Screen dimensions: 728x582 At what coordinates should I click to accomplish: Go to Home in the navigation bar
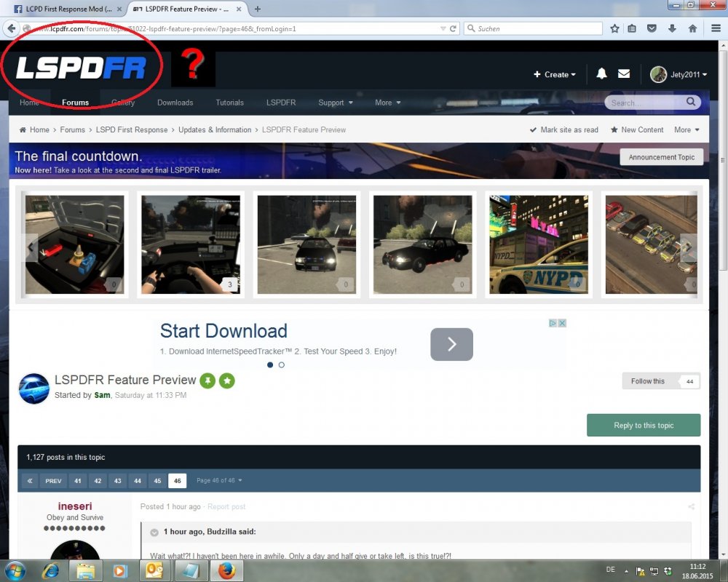pyautogui.click(x=29, y=103)
